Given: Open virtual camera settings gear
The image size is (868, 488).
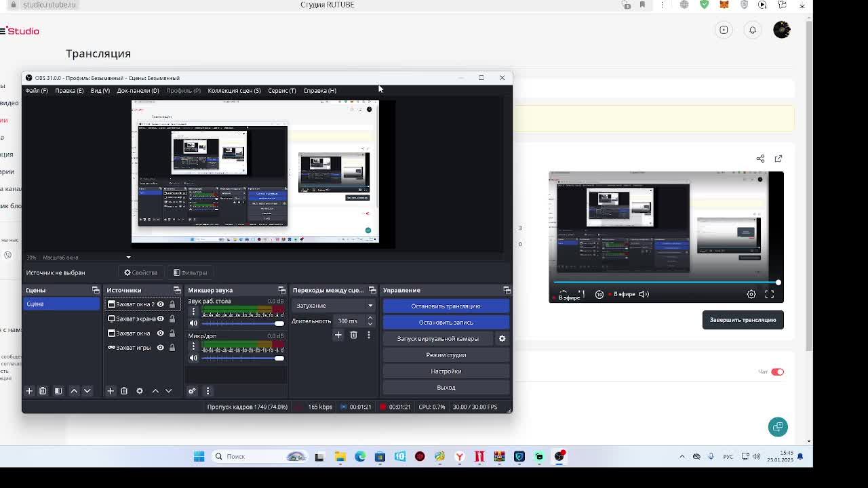Looking at the screenshot, I should click(502, 338).
